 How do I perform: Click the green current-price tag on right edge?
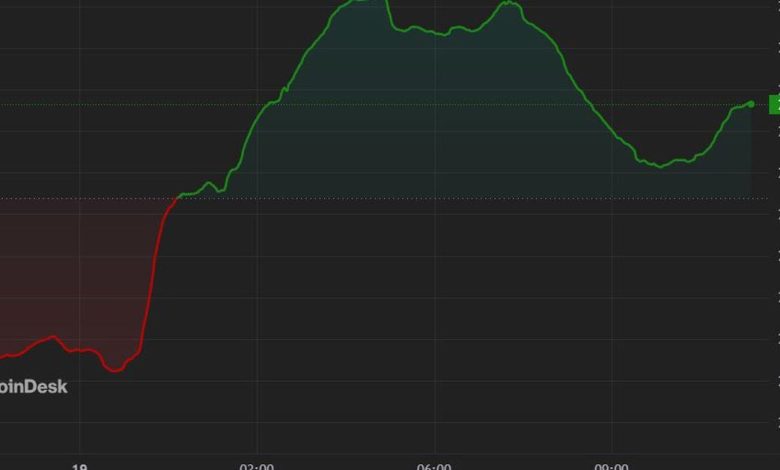coord(773,104)
